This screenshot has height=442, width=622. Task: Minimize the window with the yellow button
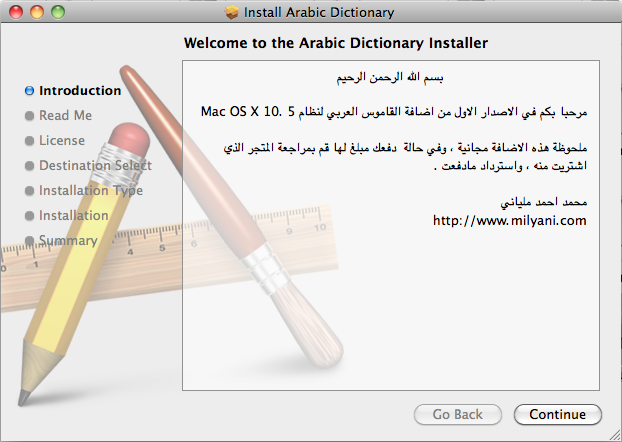tap(37, 12)
